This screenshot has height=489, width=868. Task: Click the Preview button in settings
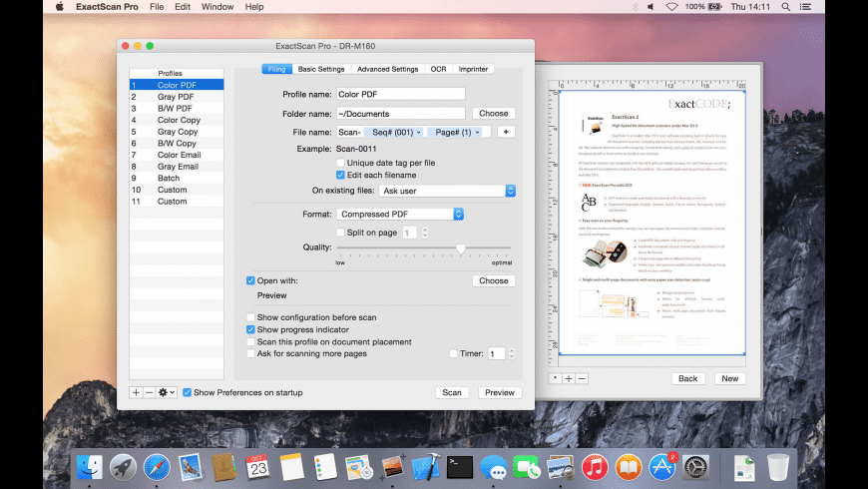point(500,392)
